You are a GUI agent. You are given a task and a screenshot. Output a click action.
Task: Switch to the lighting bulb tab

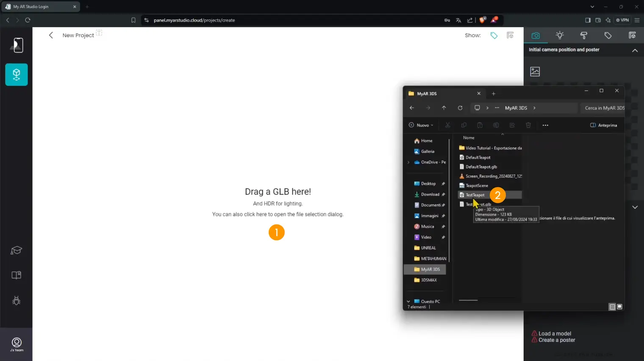[x=560, y=36]
